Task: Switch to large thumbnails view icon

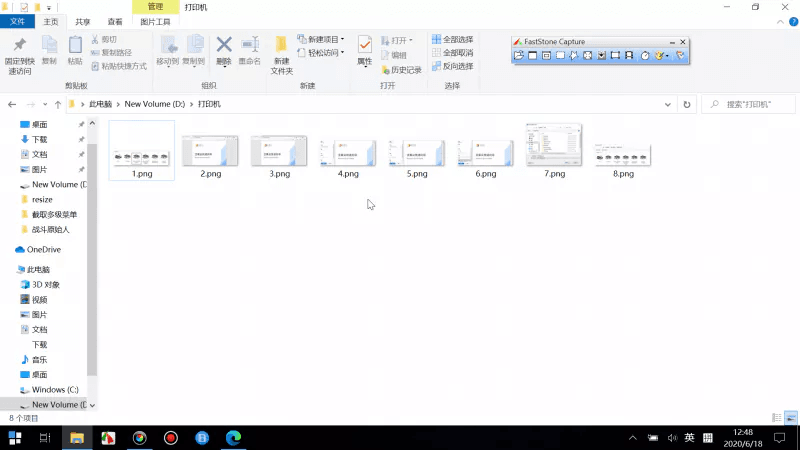Action: tap(791, 418)
